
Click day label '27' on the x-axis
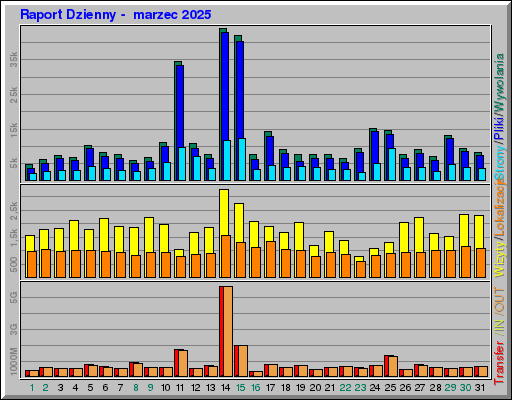tap(420, 388)
